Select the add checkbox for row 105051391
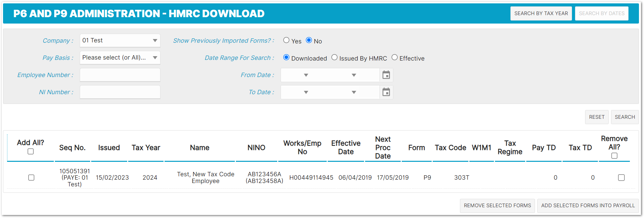 pyautogui.click(x=31, y=177)
